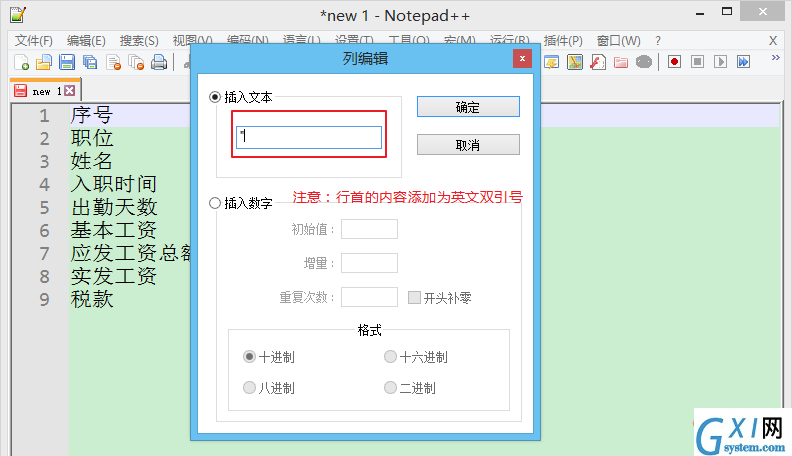
Task: Close the new 1 tab with its X
Action: [x=70, y=90]
